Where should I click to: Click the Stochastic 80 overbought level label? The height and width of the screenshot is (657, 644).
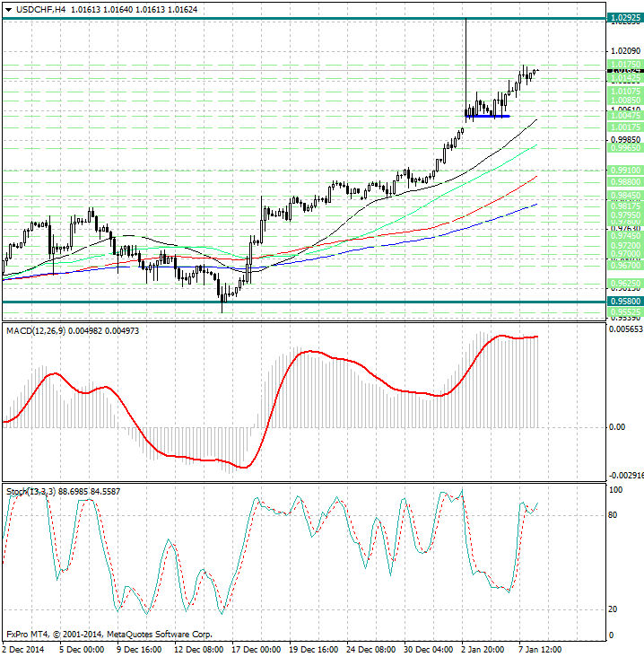pos(613,515)
